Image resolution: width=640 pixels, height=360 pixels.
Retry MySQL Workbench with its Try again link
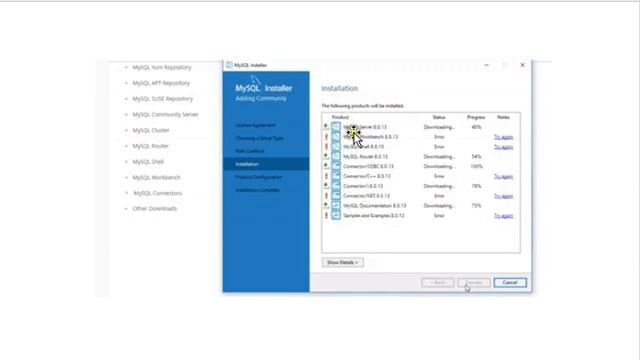pyautogui.click(x=503, y=137)
